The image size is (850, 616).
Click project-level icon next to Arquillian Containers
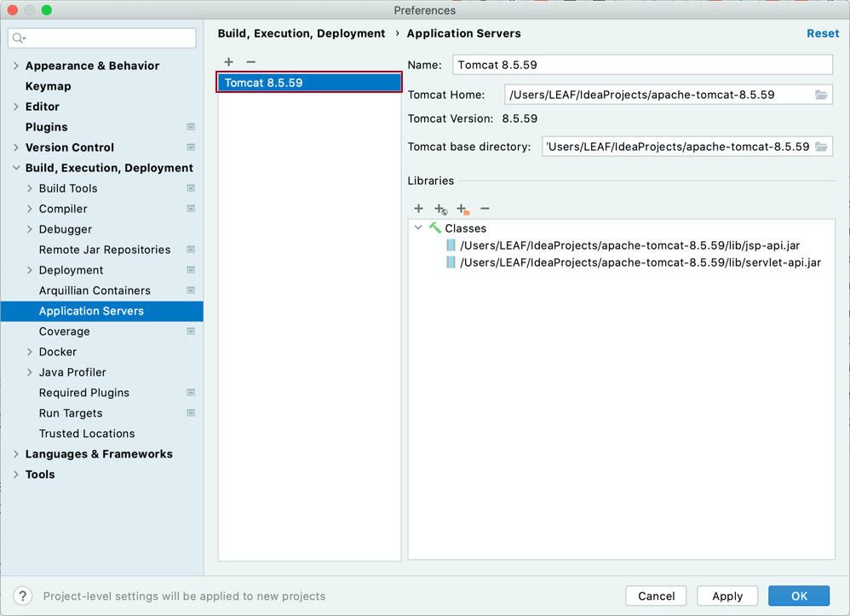191,291
